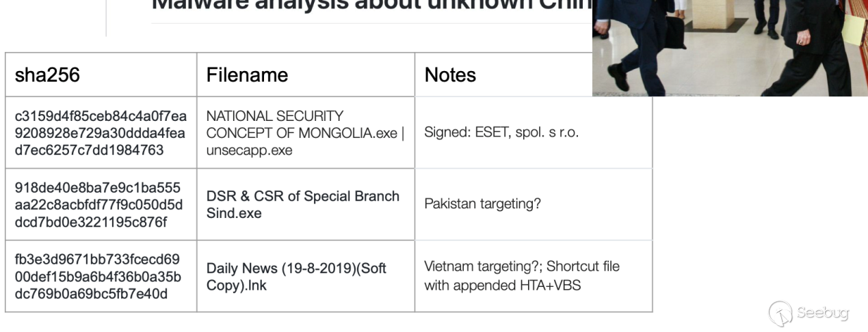Click the hash starting with 918de40e8ba7e9c1
This screenshot has width=868, height=332.
98,205
